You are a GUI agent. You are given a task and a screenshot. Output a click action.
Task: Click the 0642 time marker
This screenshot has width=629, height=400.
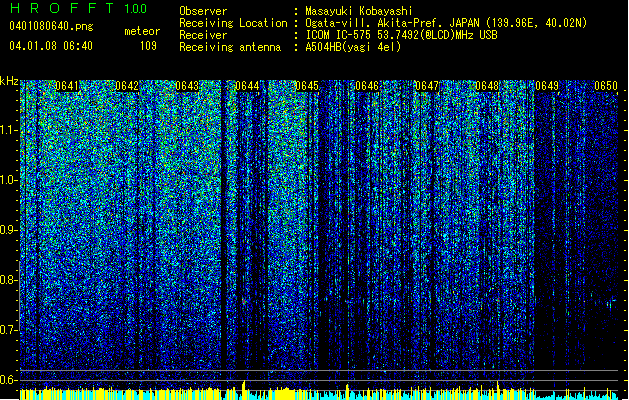127,86
